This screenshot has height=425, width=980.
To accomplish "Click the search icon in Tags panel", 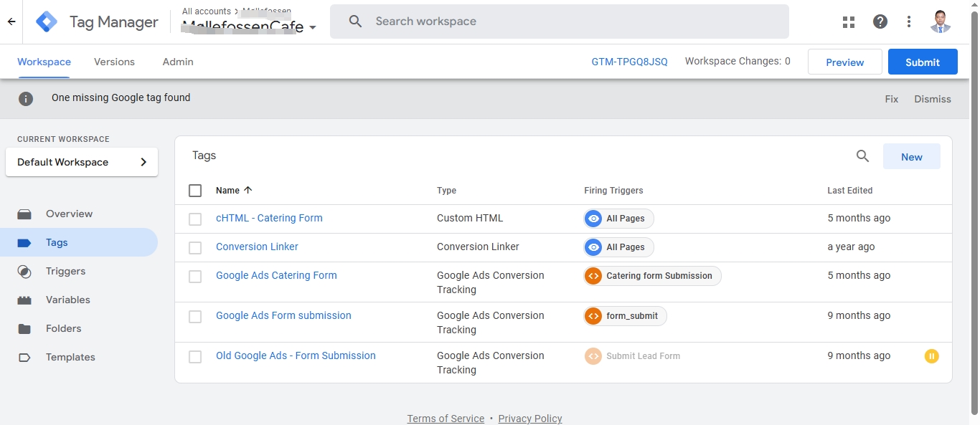I will [x=862, y=156].
